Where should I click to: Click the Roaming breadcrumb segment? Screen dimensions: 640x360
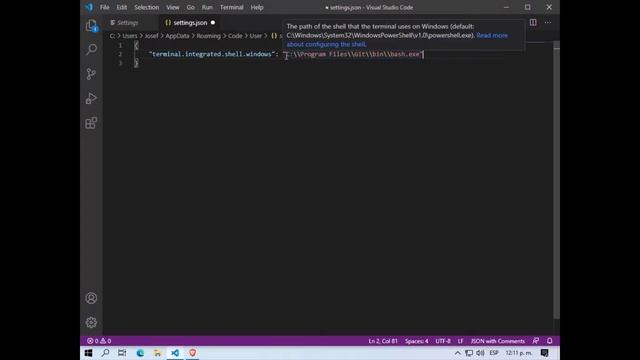(208, 36)
